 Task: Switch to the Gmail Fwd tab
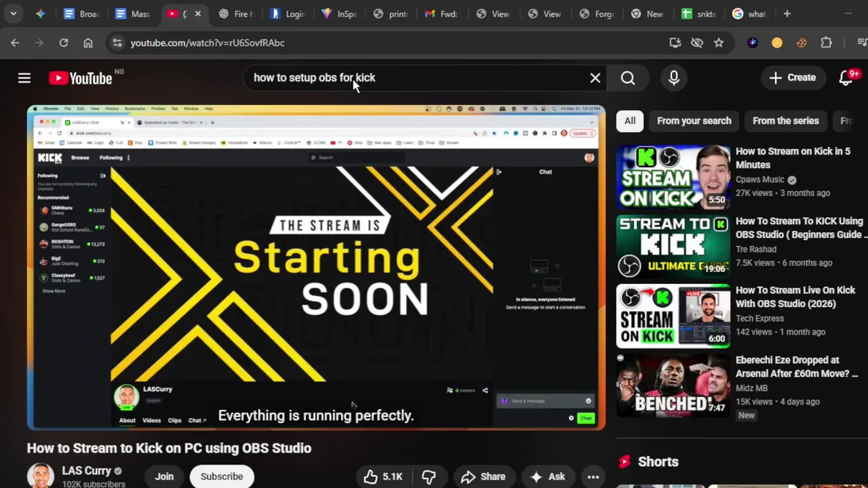441,14
